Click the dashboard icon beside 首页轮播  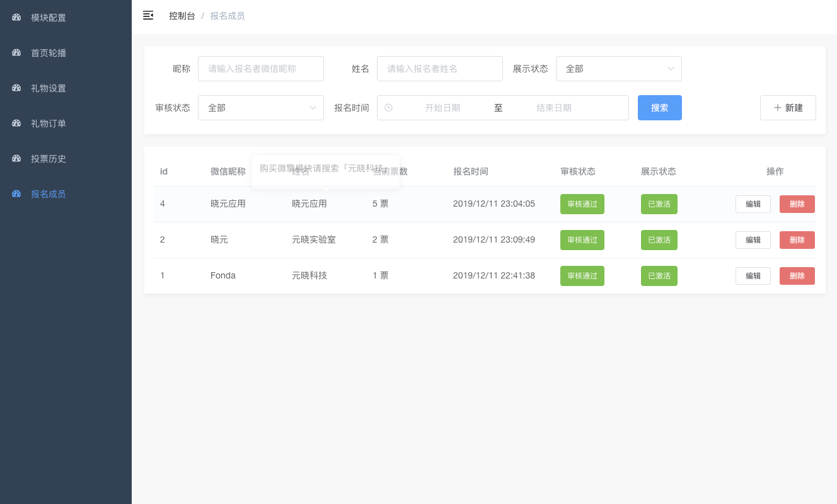(16, 53)
